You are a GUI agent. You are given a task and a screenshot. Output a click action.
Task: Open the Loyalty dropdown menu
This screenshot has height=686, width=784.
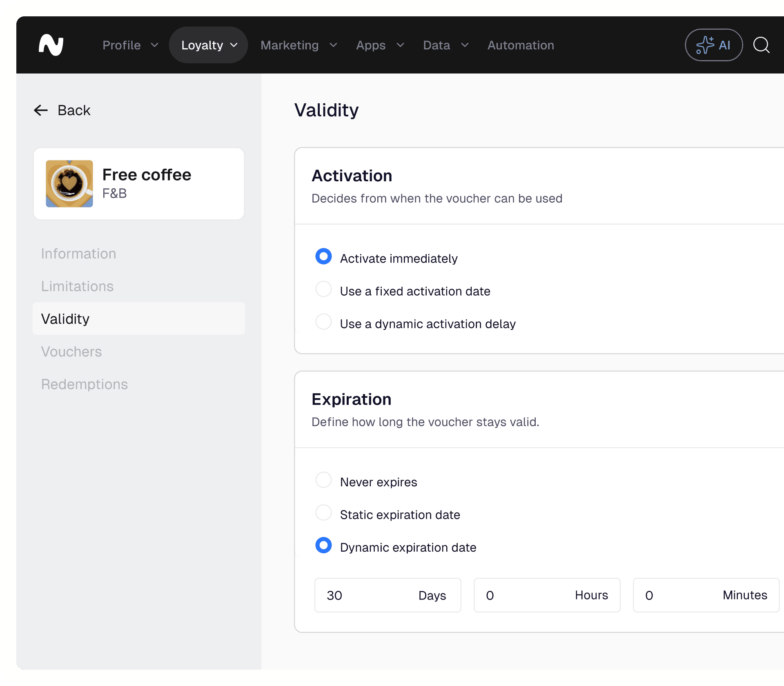click(x=208, y=45)
